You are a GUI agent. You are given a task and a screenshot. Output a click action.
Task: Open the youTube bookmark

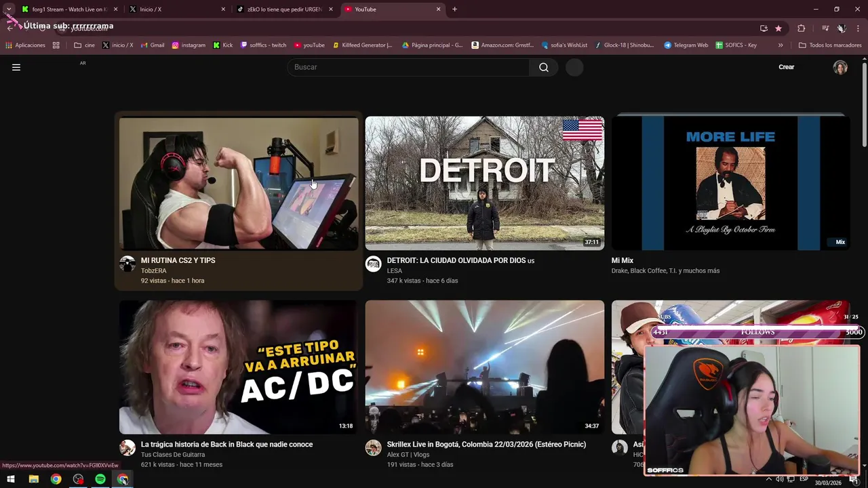309,45
